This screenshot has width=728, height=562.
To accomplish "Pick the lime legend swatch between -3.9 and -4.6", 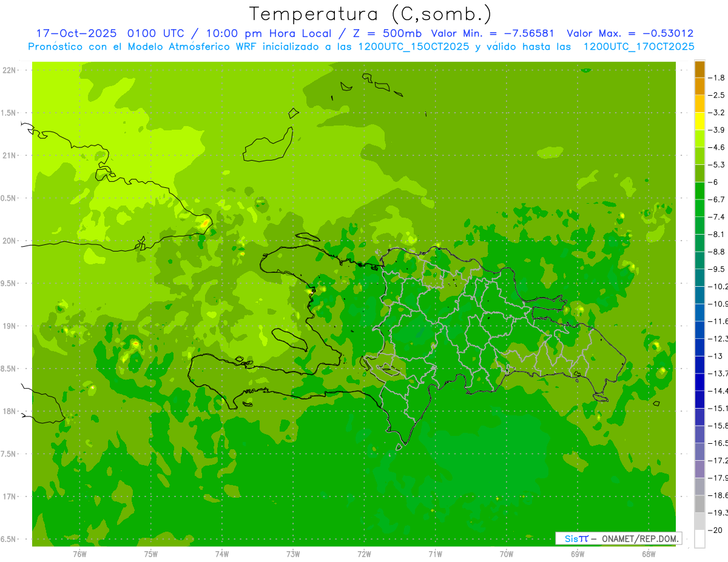I will (699, 138).
